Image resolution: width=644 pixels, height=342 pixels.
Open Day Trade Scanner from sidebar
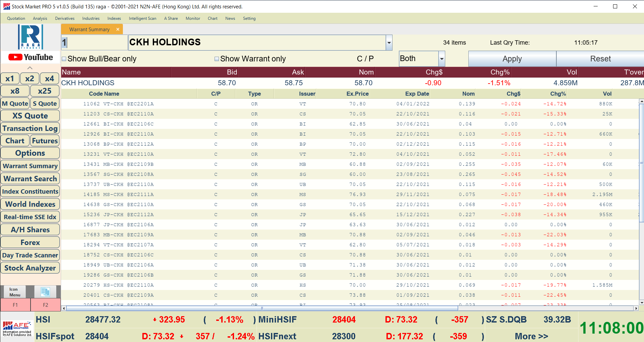tap(30, 255)
